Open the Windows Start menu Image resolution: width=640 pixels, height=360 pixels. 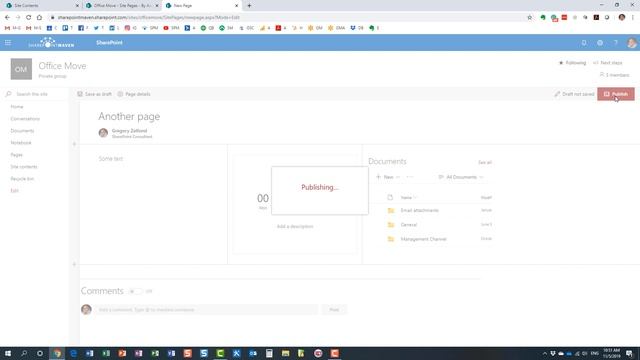point(8,353)
